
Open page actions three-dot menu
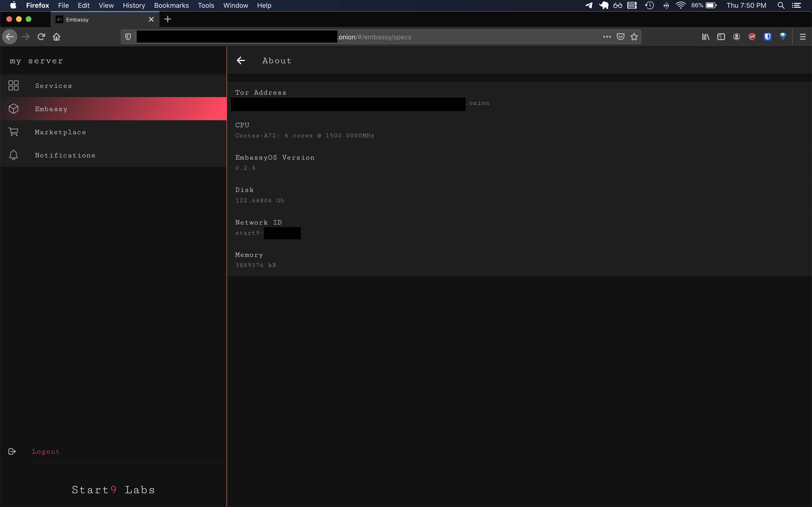(607, 37)
